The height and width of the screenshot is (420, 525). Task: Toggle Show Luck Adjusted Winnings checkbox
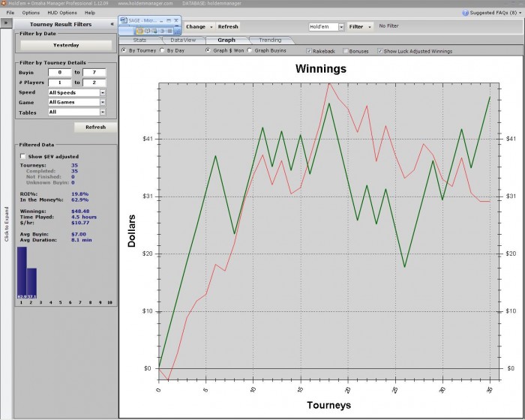pos(379,51)
